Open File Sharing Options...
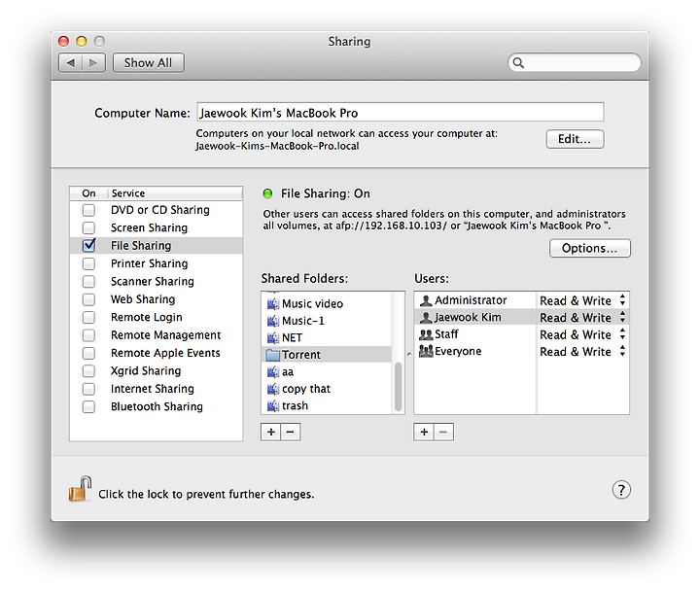 (x=590, y=248)
